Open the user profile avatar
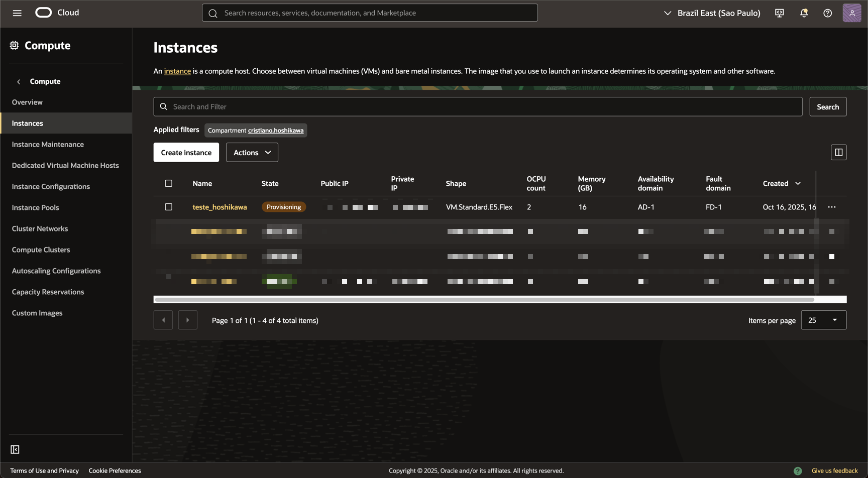Image resolution: width=868 pixels, height=478 pixels. tap(851, 13)
